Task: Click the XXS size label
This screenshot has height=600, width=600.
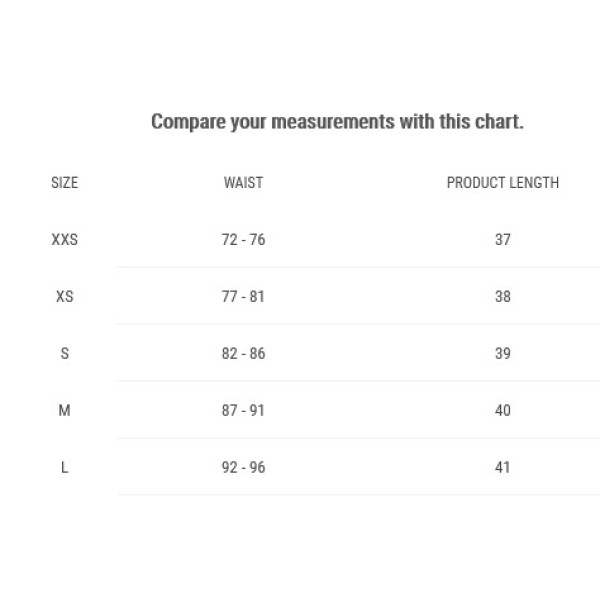Action: pos(65,240)
